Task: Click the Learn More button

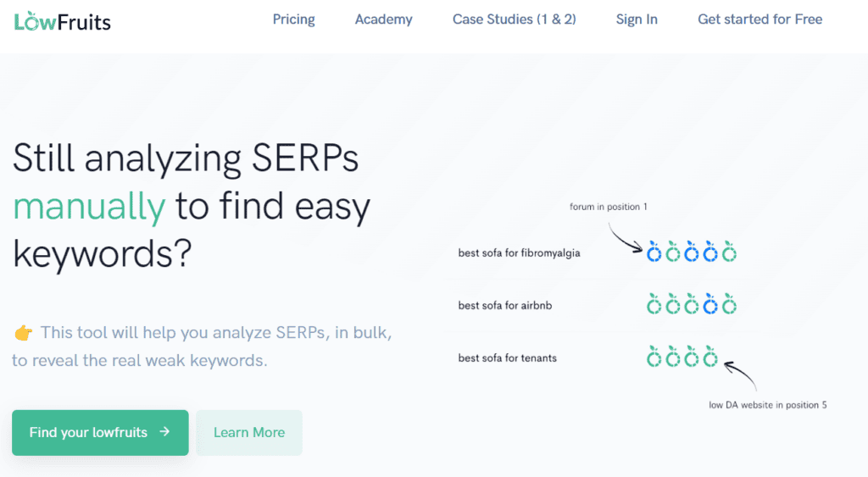Action: click(x=248, y=432)
